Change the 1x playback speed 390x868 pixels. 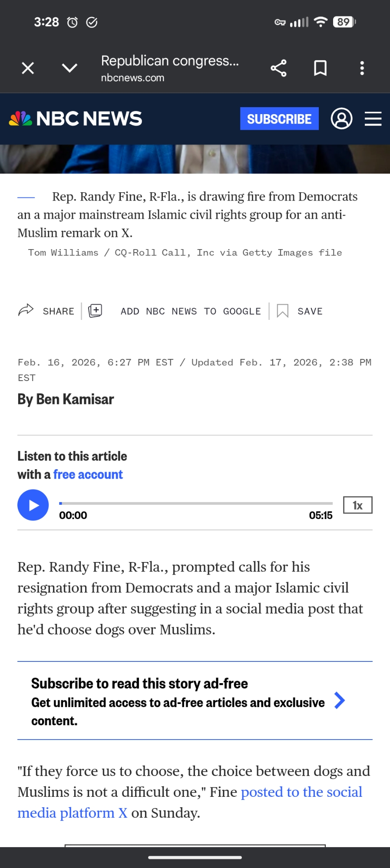point(357,505)
